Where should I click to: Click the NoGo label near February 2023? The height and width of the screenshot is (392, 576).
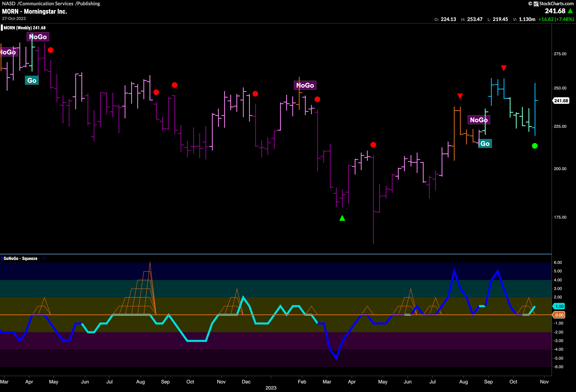[305, 85]
